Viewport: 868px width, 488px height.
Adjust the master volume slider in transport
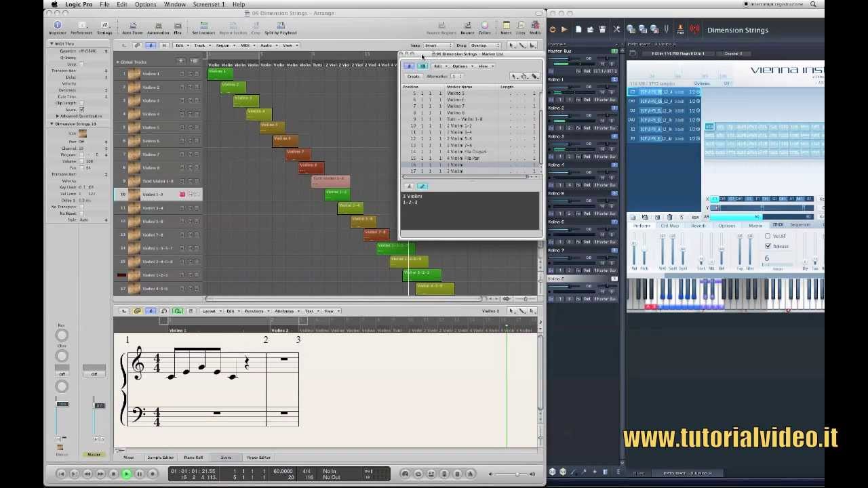[x=517, y=474]
